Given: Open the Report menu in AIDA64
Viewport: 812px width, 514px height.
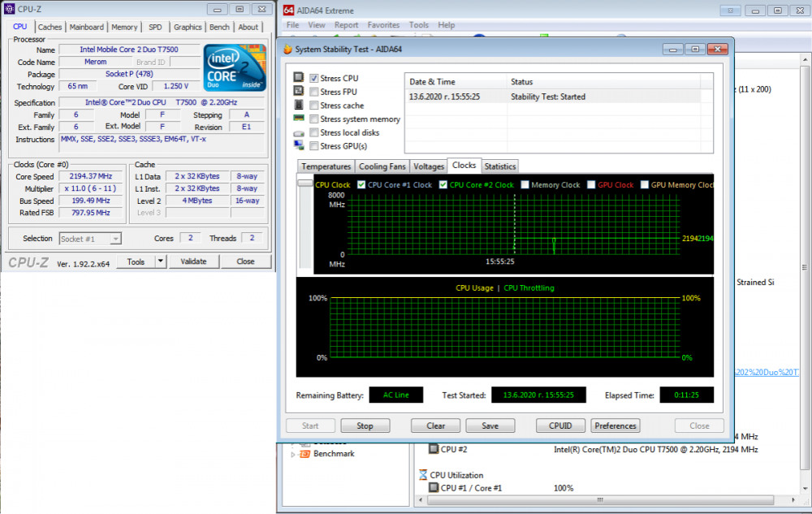Looking at the screenshot, I should coord(346,24).
